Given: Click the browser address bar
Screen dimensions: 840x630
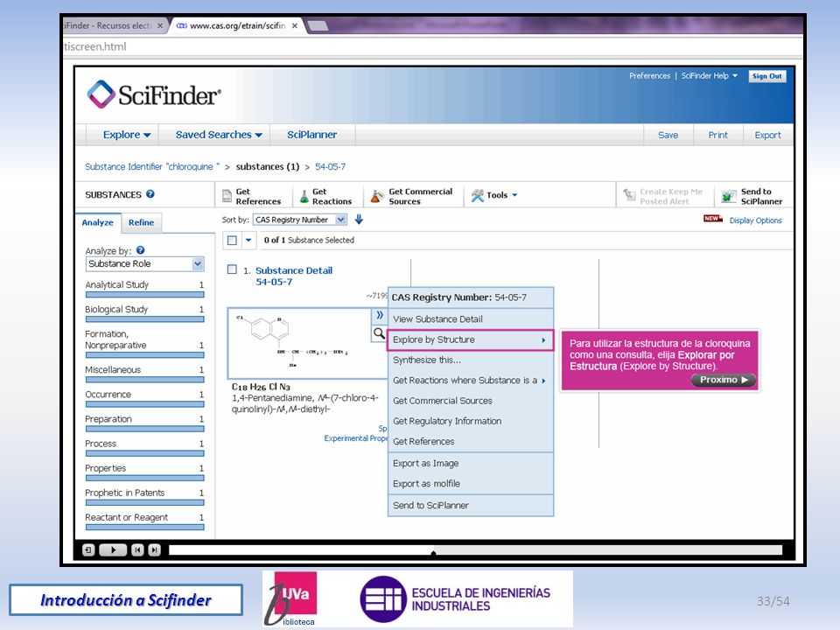Looking at the screenshot, I should [433, 46].
